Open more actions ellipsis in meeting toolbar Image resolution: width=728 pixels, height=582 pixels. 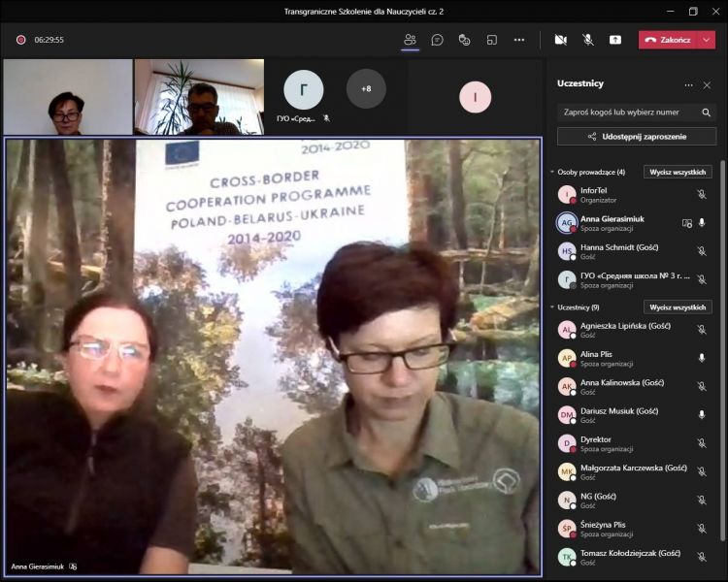(x=519, y=40)
